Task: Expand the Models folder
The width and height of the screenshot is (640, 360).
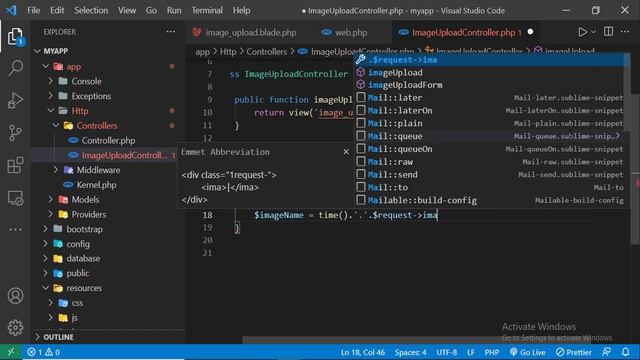Action: (51, 200)
